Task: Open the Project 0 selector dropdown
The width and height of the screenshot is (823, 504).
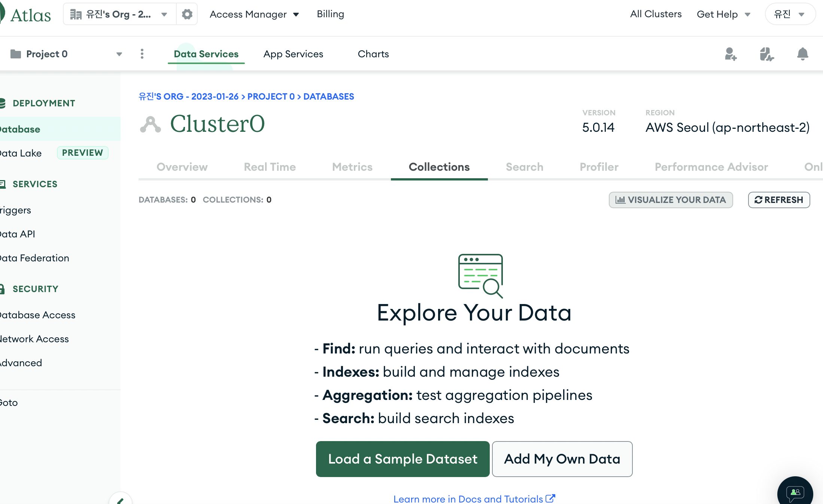Action: point(66,54)
